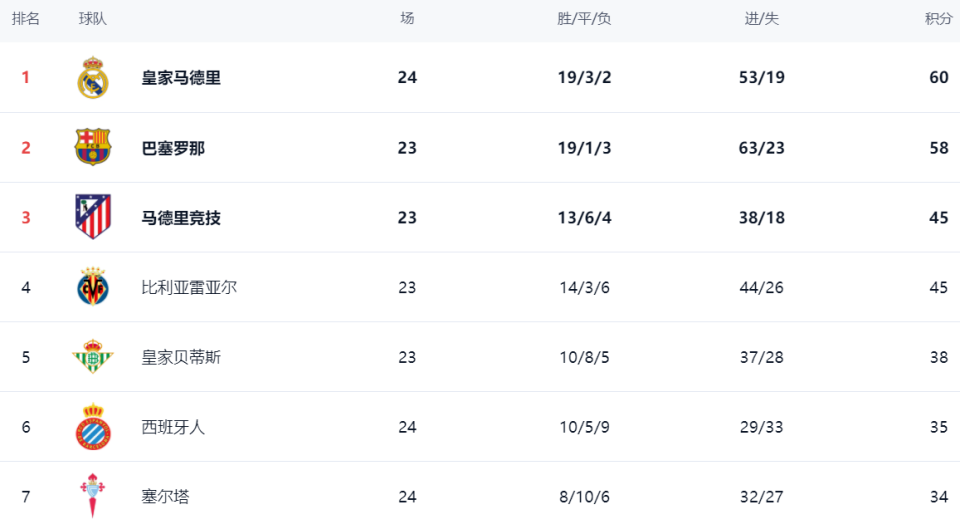960x529 pixels.
Task: Click the Celta Vigo club crest
Action: point(93,495)
